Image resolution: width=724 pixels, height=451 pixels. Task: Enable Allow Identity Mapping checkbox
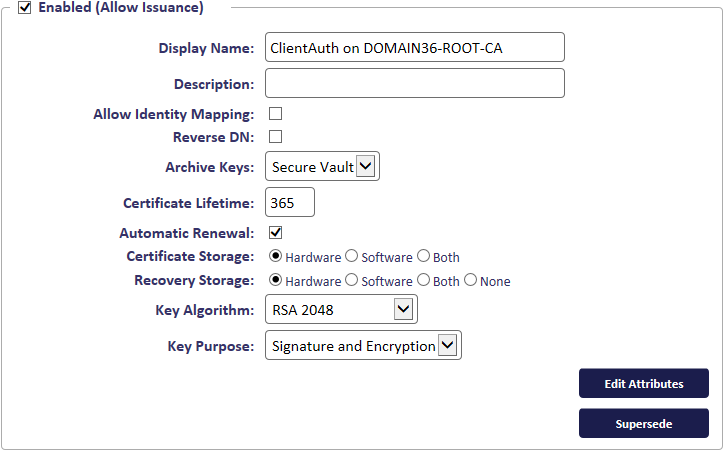click(x=276, y=114)
